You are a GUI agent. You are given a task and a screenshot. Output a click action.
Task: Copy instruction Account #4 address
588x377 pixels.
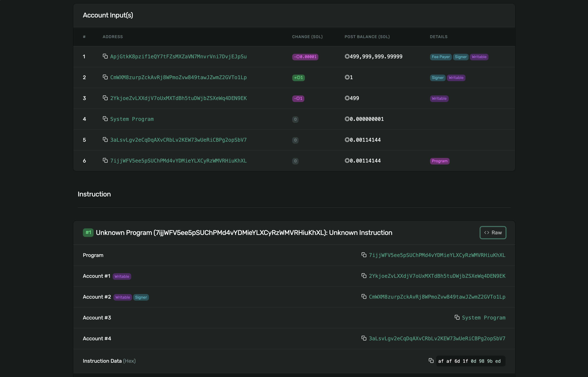pyautogui.click(x=364, y=338)
